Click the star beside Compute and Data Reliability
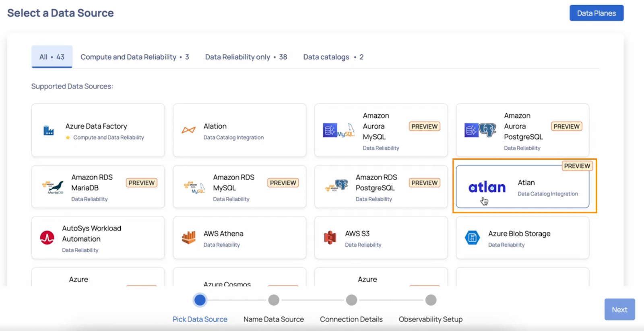 point(68,138)
